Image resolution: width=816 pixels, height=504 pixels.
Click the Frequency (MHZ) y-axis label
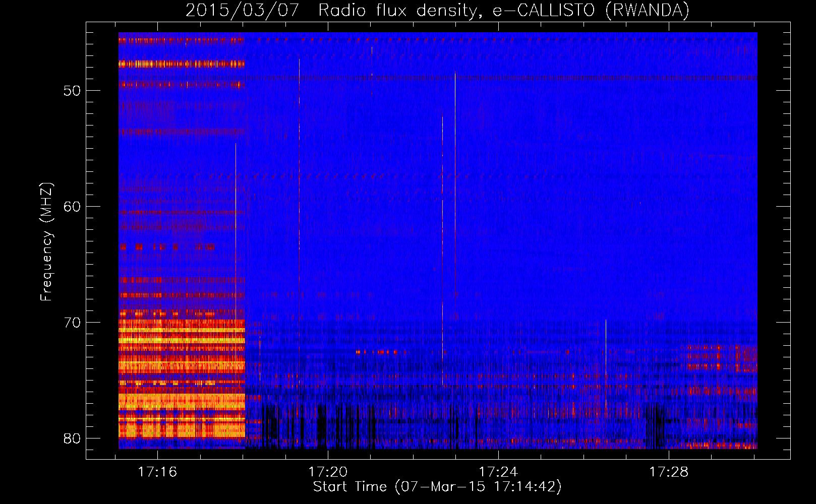pyautogui.click(x=46, y=242)
